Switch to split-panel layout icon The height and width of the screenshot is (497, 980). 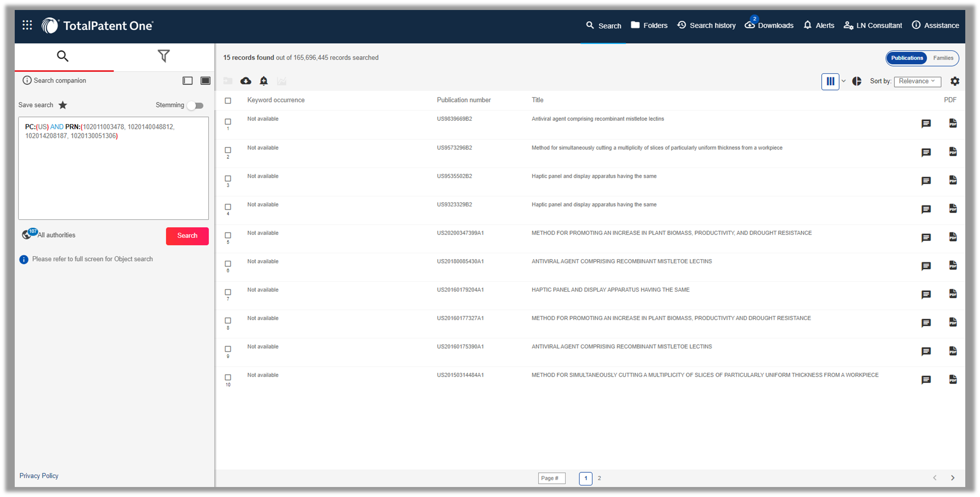coord(188,81)
